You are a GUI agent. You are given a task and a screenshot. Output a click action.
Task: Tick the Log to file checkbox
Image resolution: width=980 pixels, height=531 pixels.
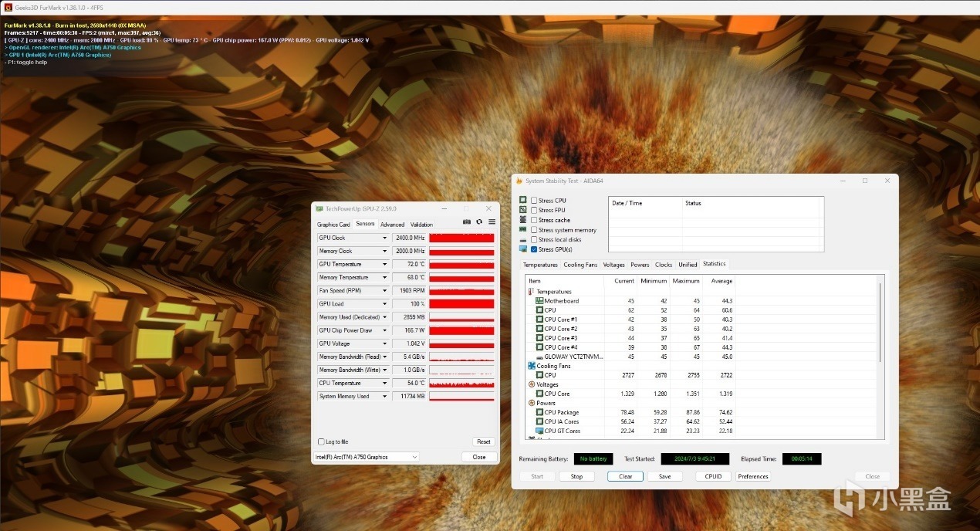tap(321, 441)
